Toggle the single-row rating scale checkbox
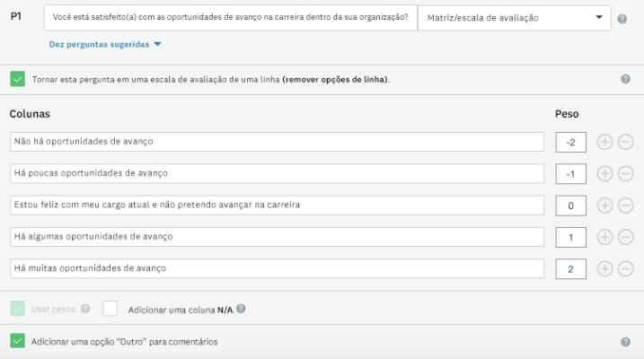 point(18,79)
